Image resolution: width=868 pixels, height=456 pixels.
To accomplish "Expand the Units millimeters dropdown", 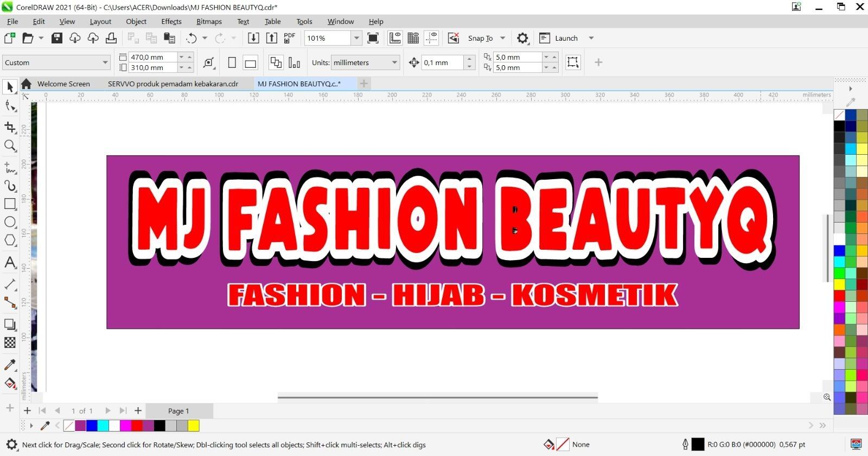I will coord(394,62).
